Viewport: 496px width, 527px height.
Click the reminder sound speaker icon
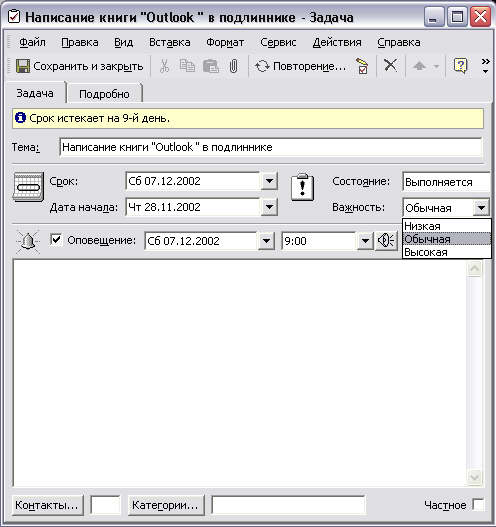pyautogui.click(x=386, y=241)
